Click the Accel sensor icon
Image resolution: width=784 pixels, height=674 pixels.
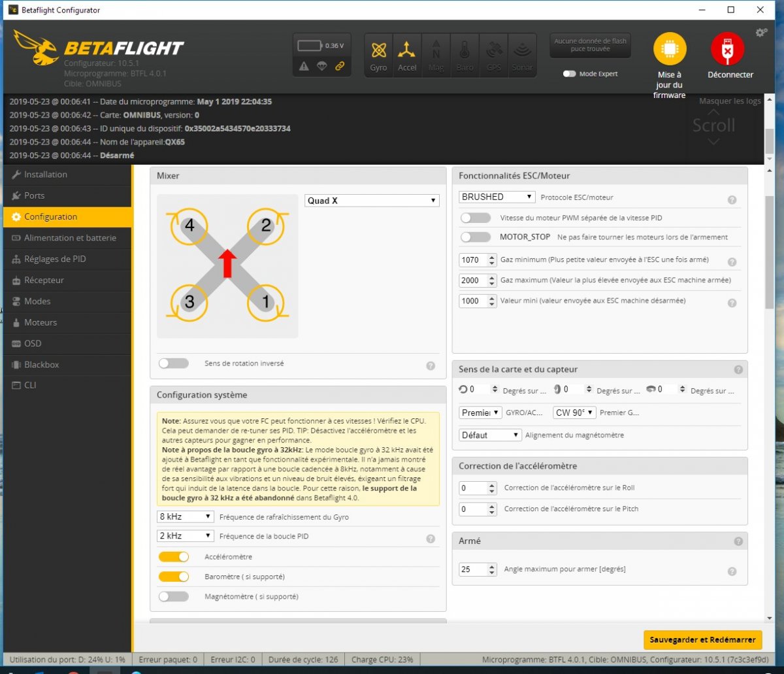[407, 51]
